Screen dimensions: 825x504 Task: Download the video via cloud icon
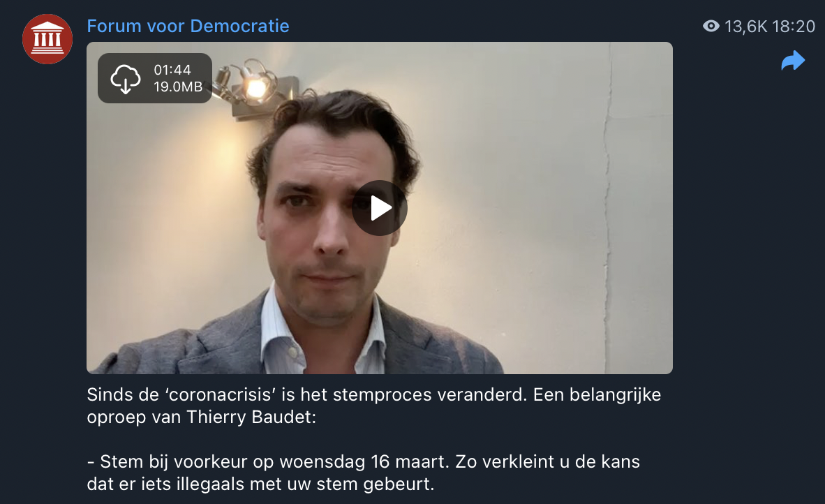[125, 78]
